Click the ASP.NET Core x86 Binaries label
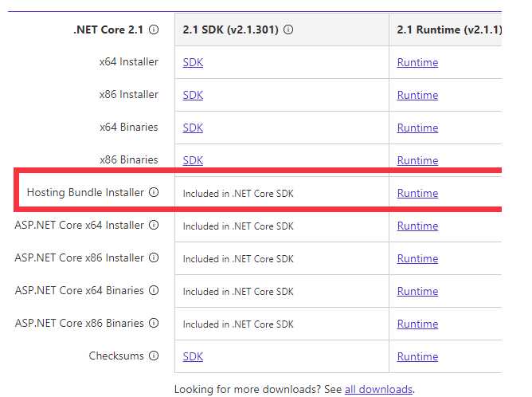The height and width of the screenshot is (397, 532). [x=80, y=323]
